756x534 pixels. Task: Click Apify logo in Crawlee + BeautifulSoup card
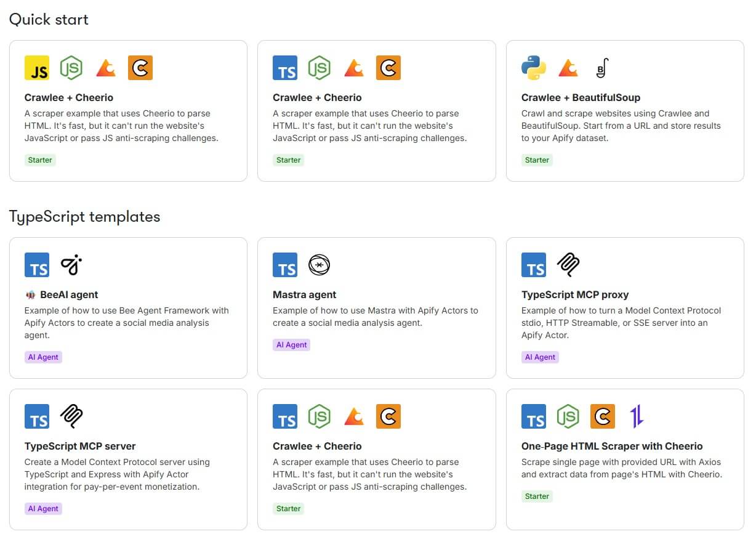(x=568, y=68)
